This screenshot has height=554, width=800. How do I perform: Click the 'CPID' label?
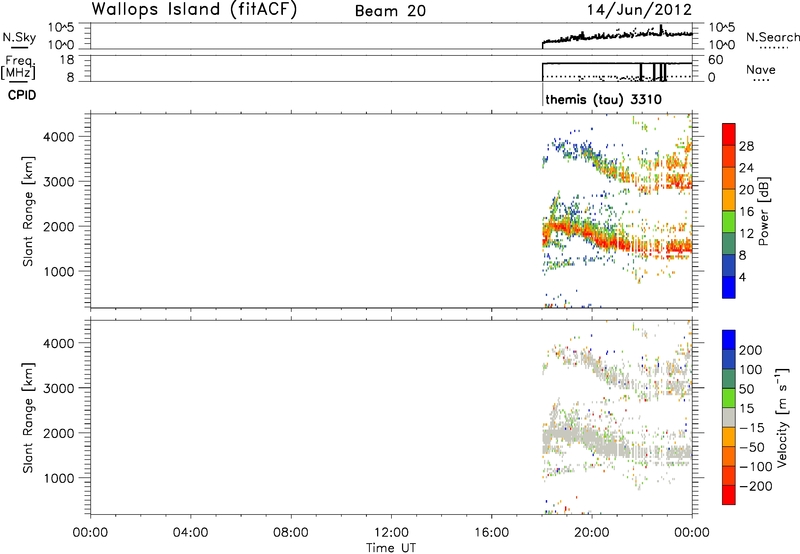tap(22, 95)
